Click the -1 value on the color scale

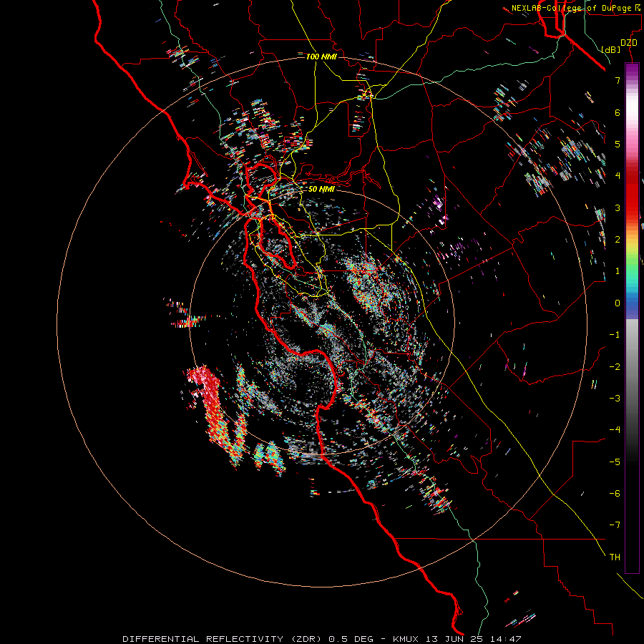coord(615,335)
